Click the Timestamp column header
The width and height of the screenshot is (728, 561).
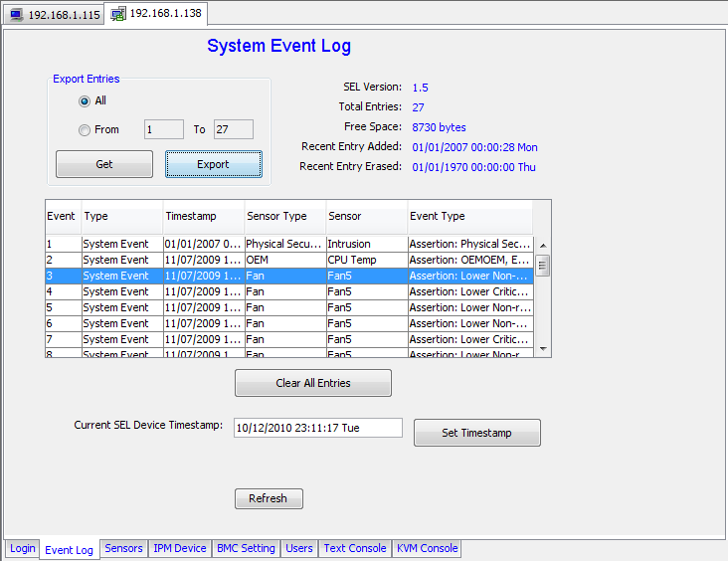click(x=203, y=216)
